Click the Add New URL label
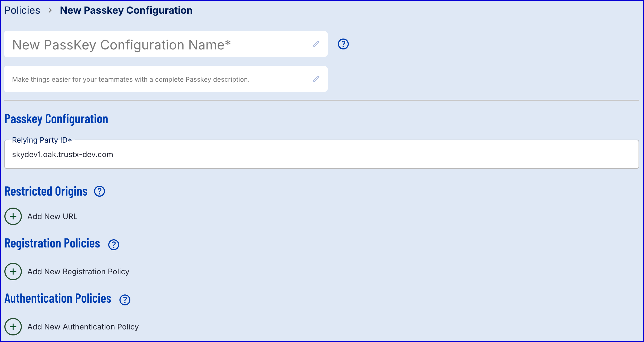The width and height of the screenshot is (644, 342). (52, 216)
